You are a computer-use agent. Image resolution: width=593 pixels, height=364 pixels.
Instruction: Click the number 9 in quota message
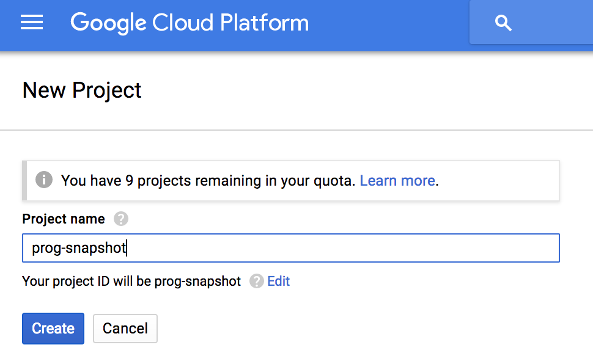[x=130, y=181]
